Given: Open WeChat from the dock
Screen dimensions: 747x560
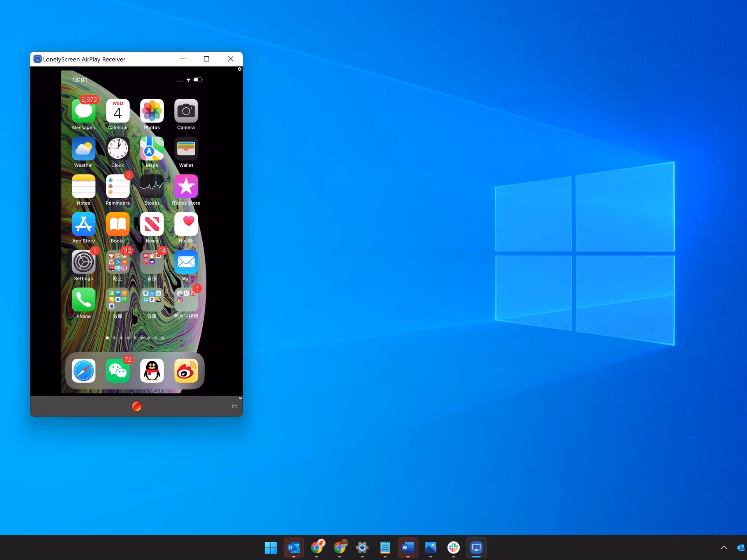Looking at the screenshot, I should click(x=117, y=371).
